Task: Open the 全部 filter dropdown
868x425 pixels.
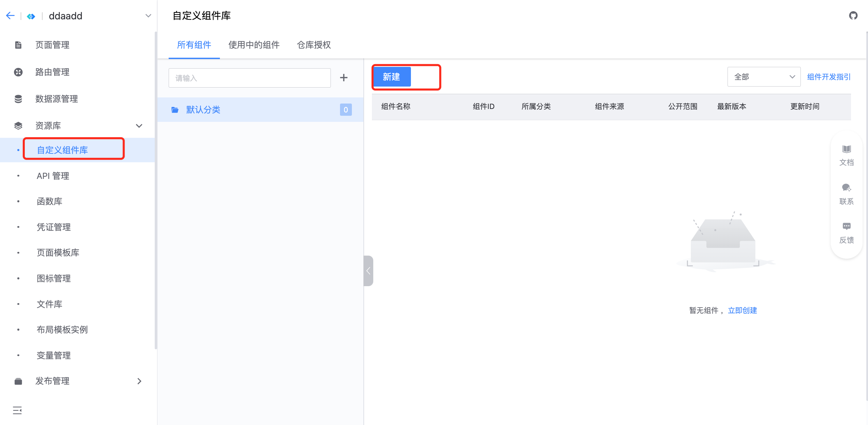Action: point(763,77)
